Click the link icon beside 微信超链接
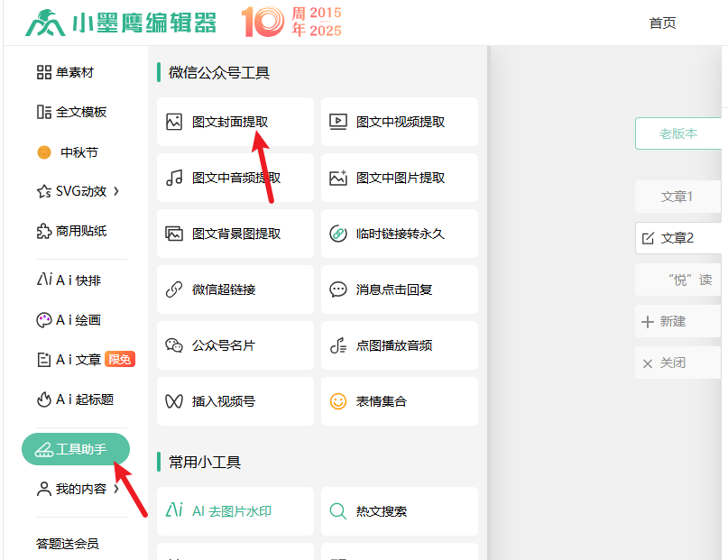Screen dimensions: 728x560 174,289
